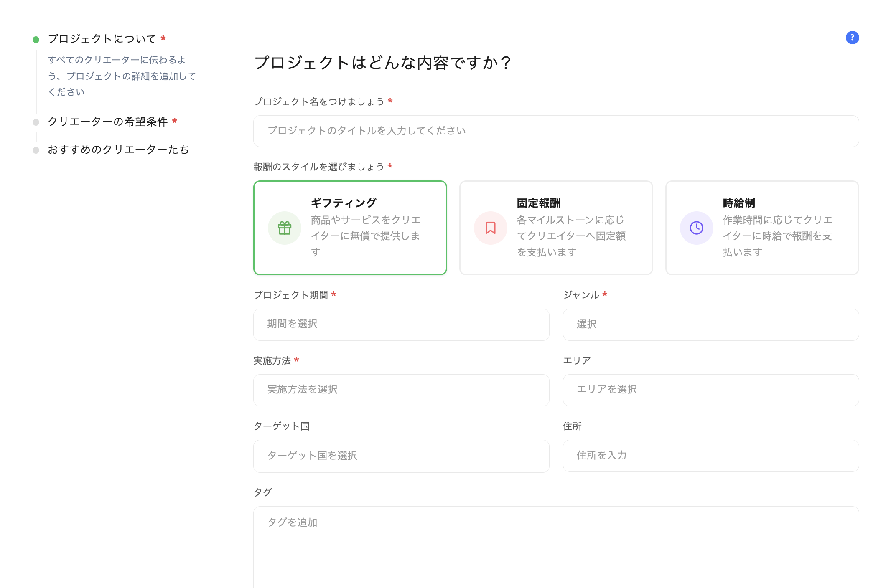Click the purple clock icon
896x588 pixels.
pyautogui.click(x=696, y=228)
